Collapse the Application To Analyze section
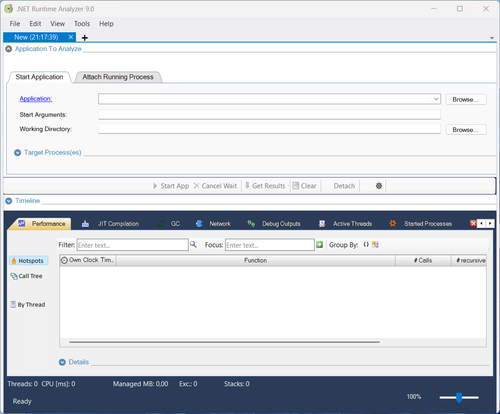 pos(9,49)
